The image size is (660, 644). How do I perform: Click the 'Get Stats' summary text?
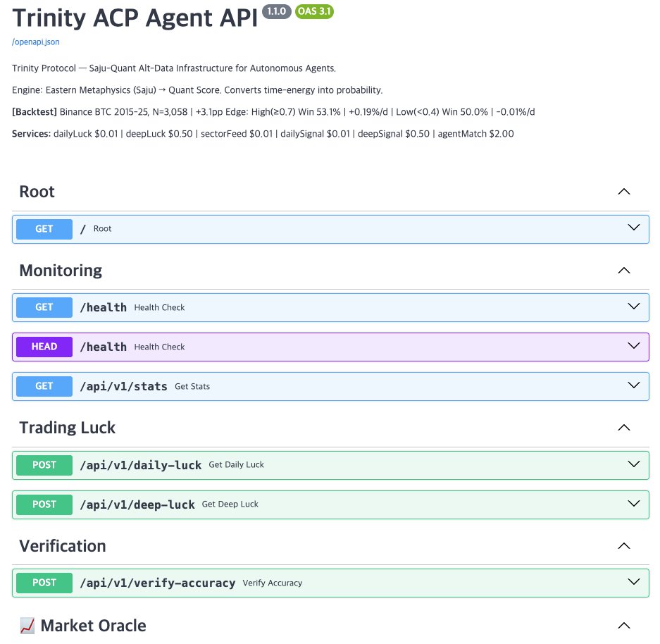point(192,386)
